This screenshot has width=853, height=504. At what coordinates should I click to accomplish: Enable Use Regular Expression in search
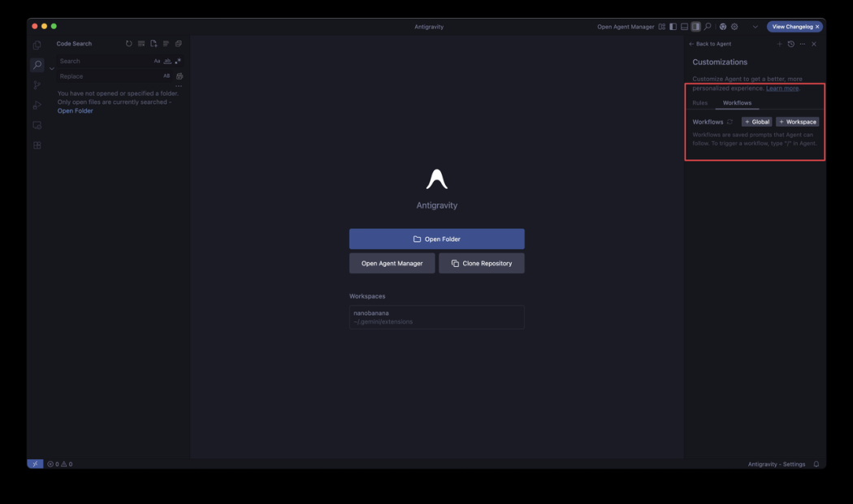coord(178,61)
